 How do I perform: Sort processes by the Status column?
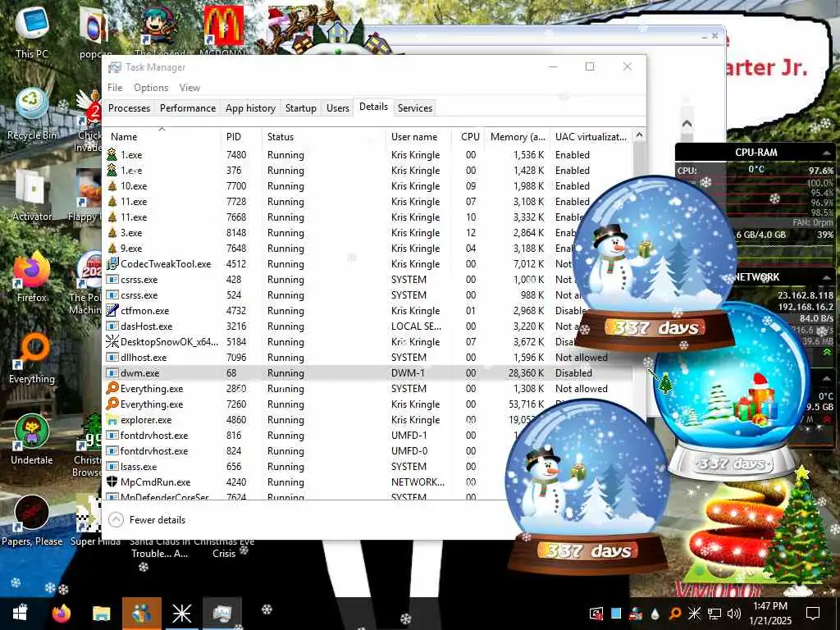point(323,137)
